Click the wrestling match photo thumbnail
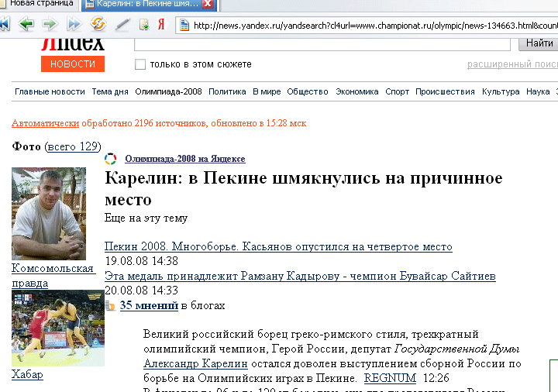The image size is (558, 392). pos(58,328)
